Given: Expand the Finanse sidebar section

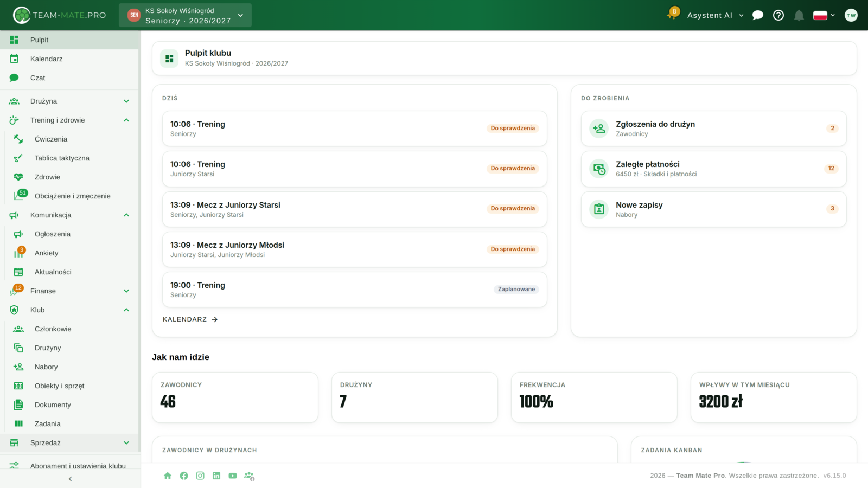Looking at the screenshot, I should 69,291.
